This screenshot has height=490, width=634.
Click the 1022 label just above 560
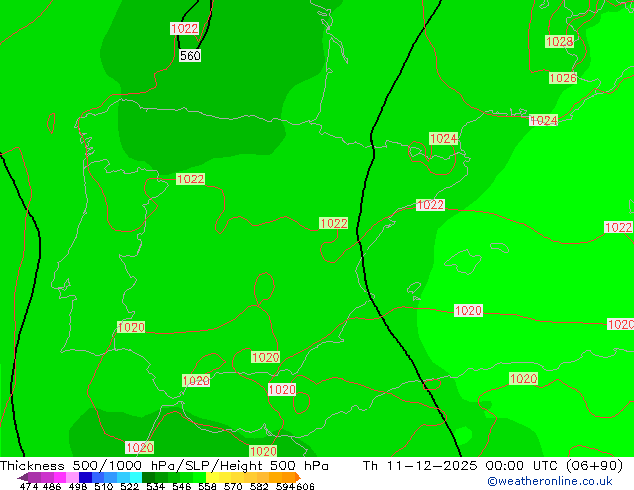click(184, 28)
